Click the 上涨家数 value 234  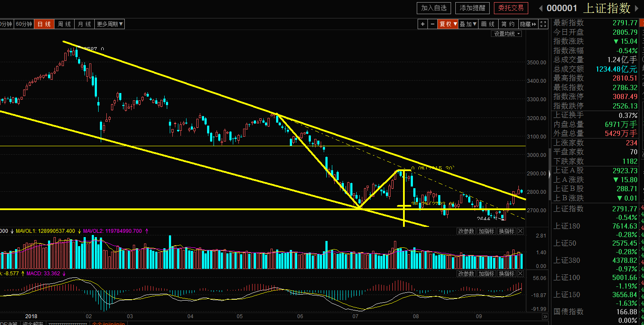[632, 143]
